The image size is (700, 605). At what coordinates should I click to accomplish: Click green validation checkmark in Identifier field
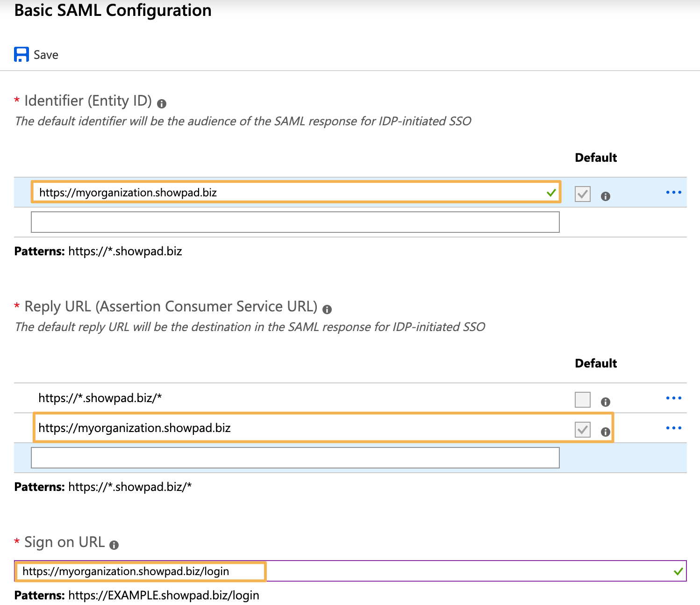(x=551, y=193)
